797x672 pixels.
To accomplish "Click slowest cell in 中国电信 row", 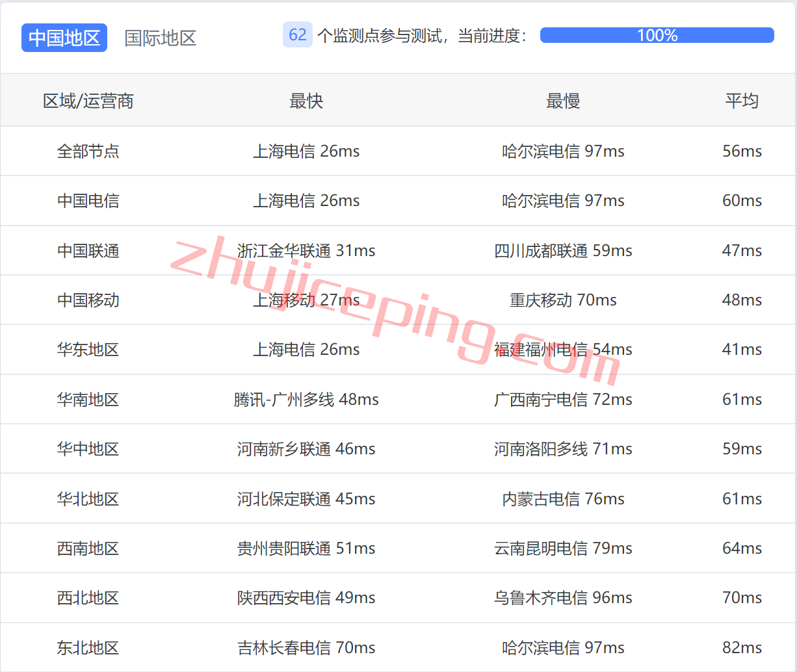I will point(563,201).
